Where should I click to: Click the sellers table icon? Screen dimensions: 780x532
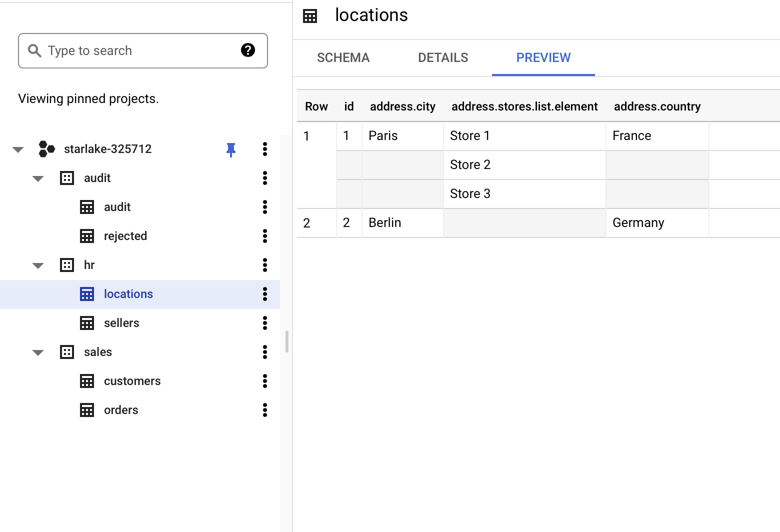point(87,323)
